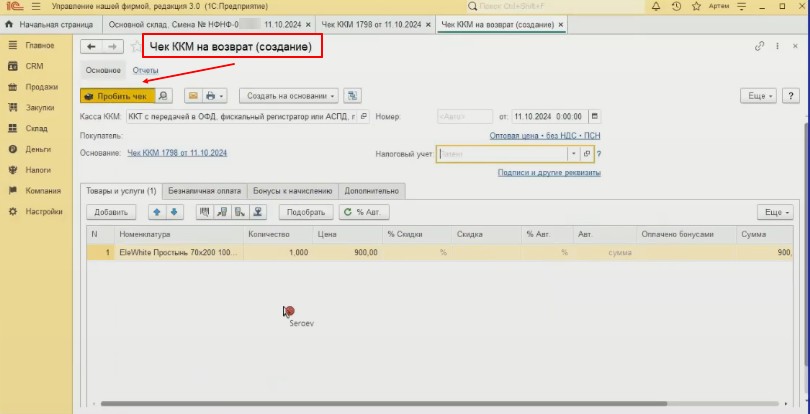This screenshot has width=810, height=414.
Task: Open the date calendar picker icon
Action: [595, 116]
